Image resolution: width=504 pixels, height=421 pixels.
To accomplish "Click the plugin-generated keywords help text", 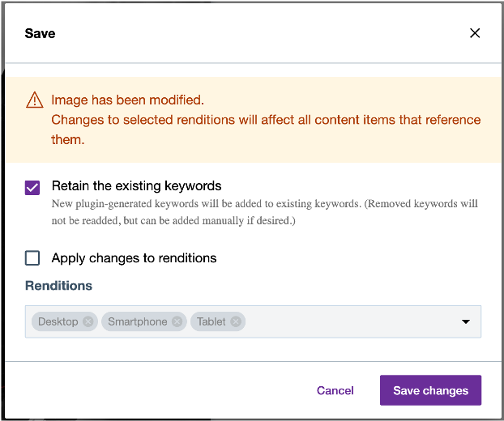I will (x=264, y=211).
